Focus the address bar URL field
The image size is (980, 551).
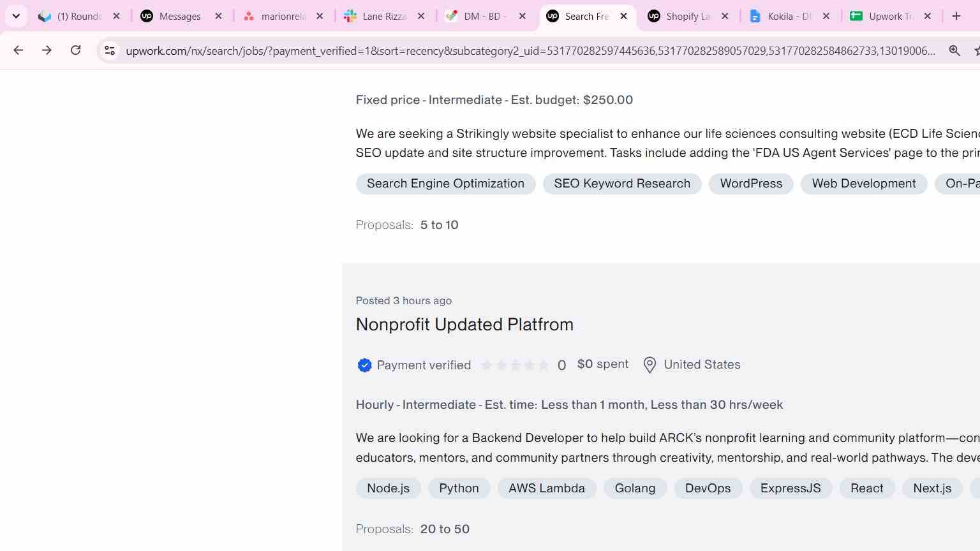pos(530,50)
